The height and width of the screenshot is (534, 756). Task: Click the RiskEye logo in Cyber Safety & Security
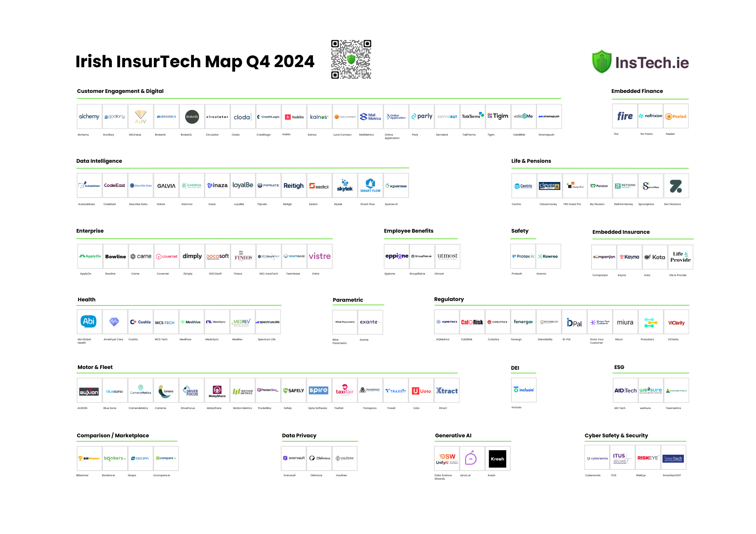(x=648, y=458)
